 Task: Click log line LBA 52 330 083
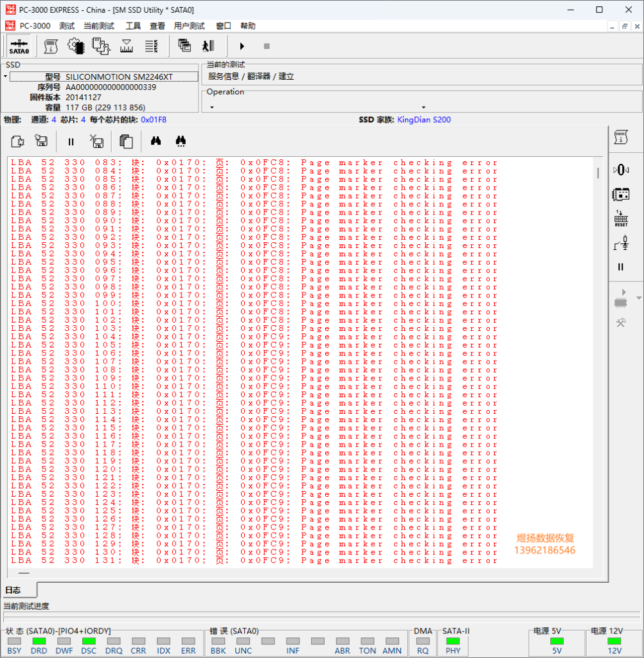[255, 163]
